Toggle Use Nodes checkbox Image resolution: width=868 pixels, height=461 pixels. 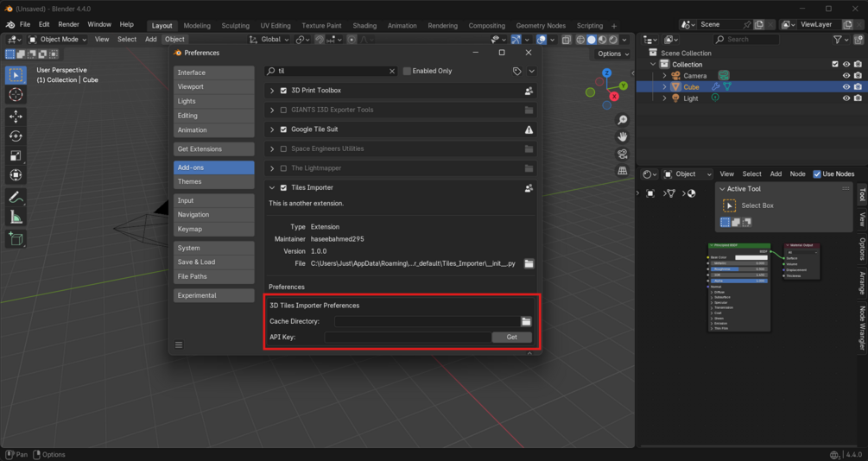(816, 174)
